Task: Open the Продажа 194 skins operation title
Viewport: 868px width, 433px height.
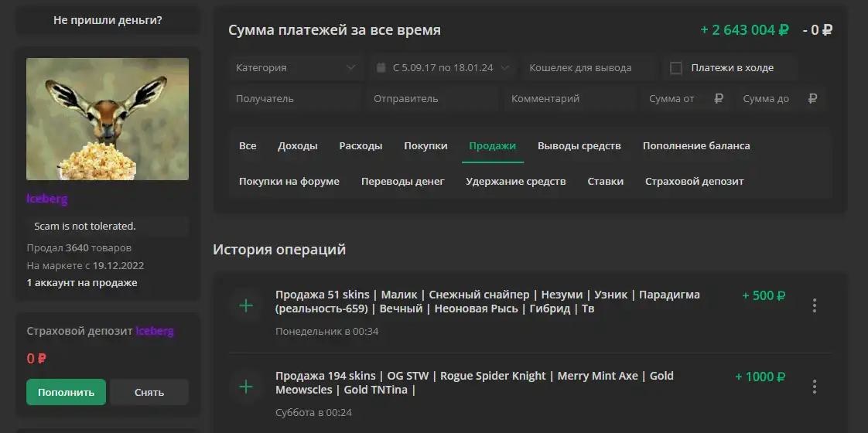Action: point(474,383)
